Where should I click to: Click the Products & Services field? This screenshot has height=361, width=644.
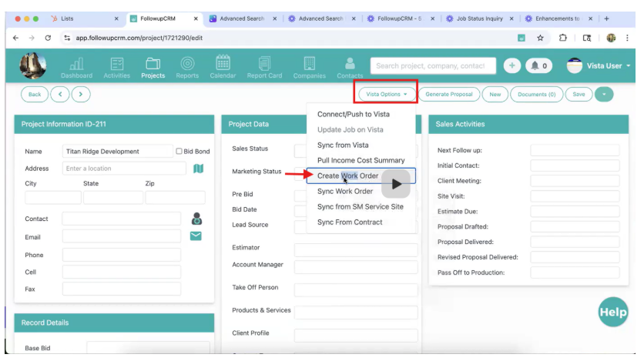tap(356, 313)
